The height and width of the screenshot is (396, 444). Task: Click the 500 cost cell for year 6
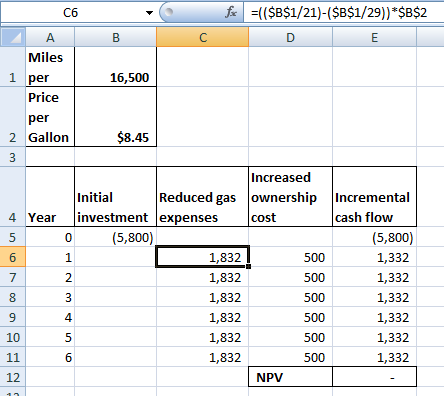pos(291,357)
